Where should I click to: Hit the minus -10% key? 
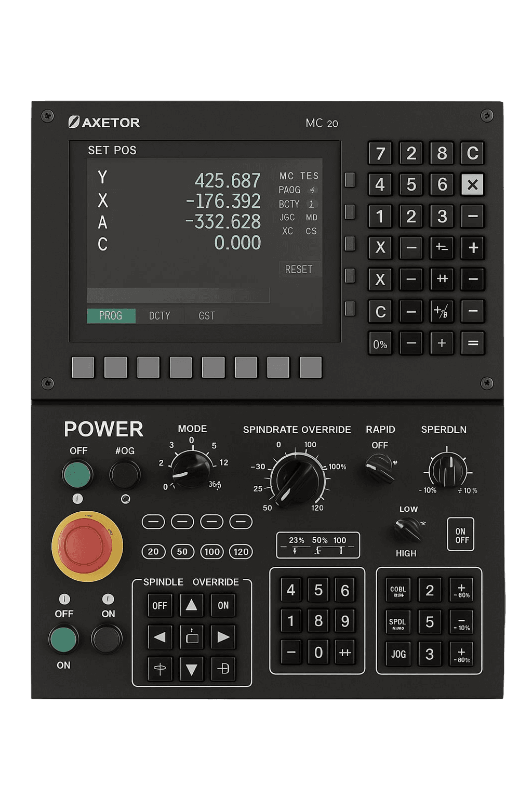[x=461, y=622]
